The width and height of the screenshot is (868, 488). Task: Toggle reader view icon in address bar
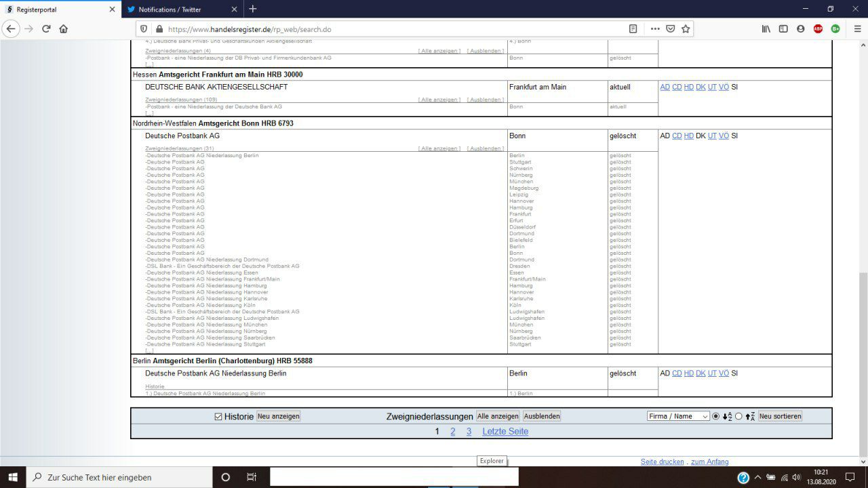point(633,29)
